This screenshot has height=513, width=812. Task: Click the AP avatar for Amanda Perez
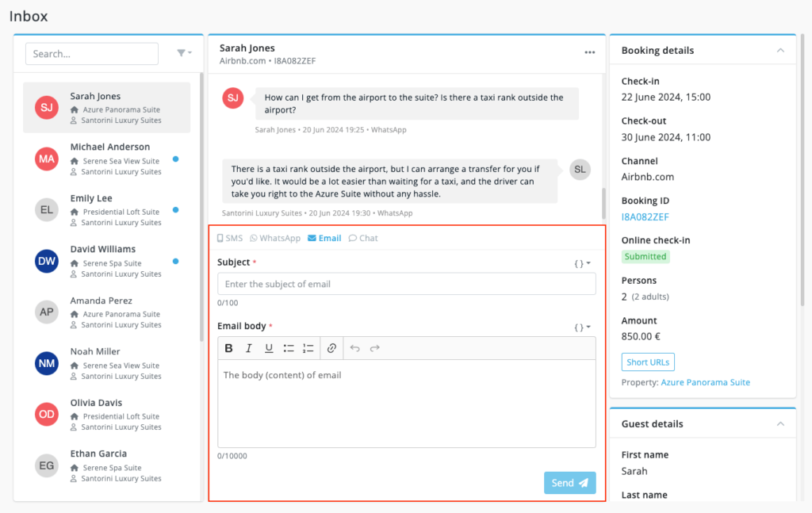pyautogui.click(x=47, y=312)
